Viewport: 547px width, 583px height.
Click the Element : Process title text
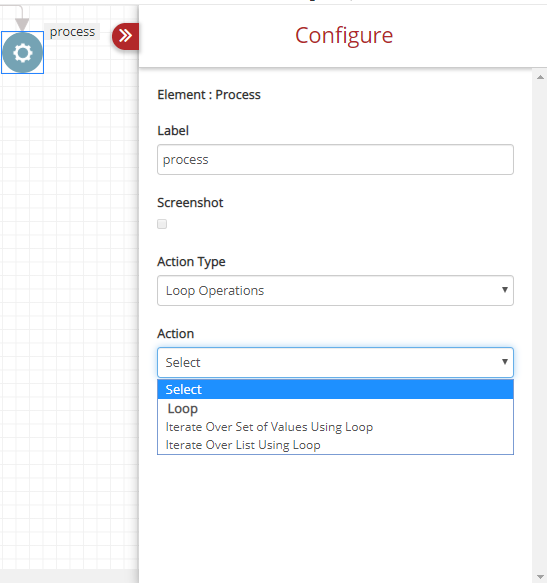click(x=209, y=95)
